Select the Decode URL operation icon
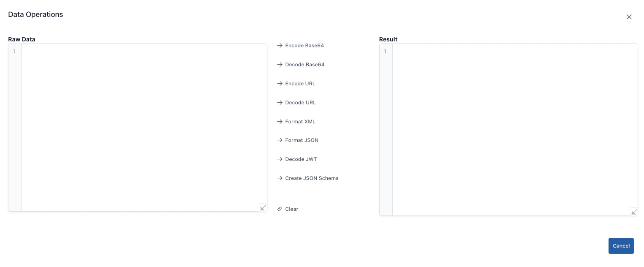This screenshot has width=644, height=267. [280, 102]
